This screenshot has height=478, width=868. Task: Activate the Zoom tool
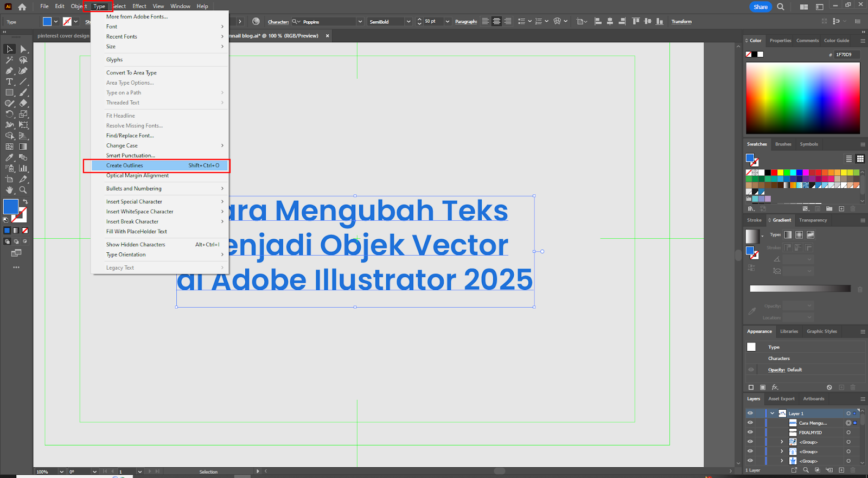23,190
